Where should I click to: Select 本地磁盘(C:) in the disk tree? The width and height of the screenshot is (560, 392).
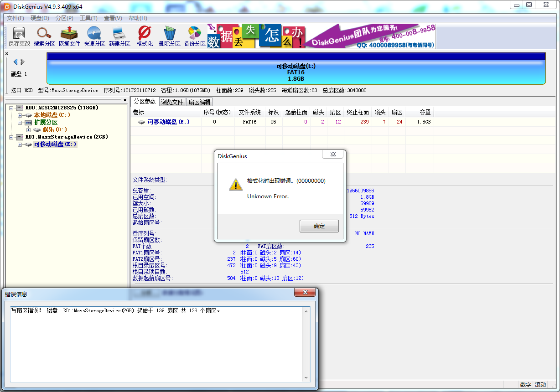(52, 115)
